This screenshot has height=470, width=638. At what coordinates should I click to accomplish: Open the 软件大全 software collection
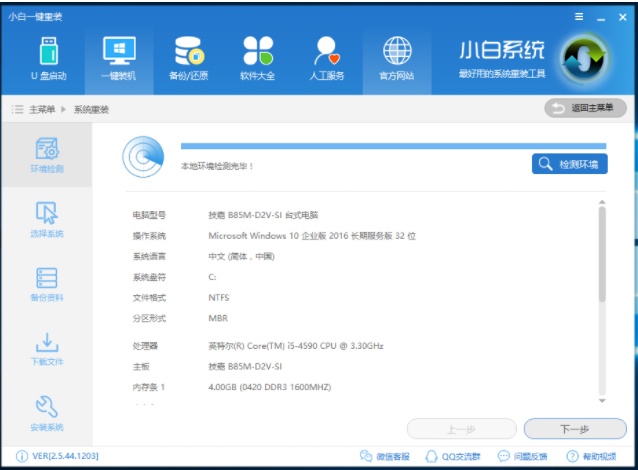click(257, 58)
